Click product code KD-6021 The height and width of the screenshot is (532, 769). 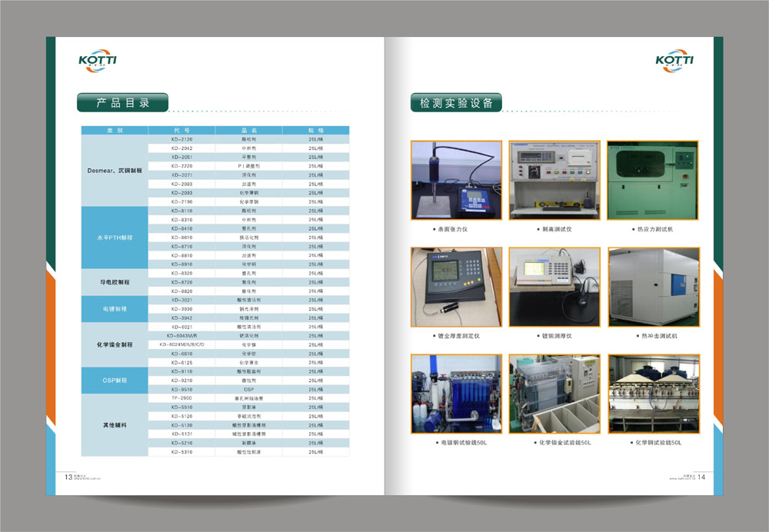click(182, 327)
